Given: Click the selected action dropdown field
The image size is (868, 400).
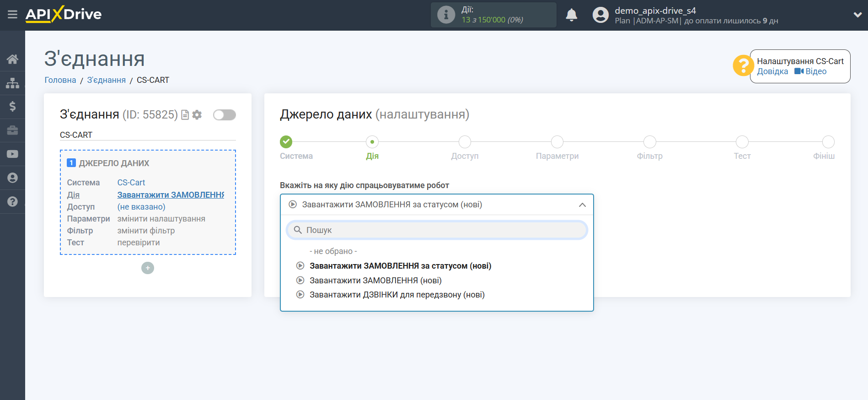Looking at the screenshot, I should pos(437,205).
